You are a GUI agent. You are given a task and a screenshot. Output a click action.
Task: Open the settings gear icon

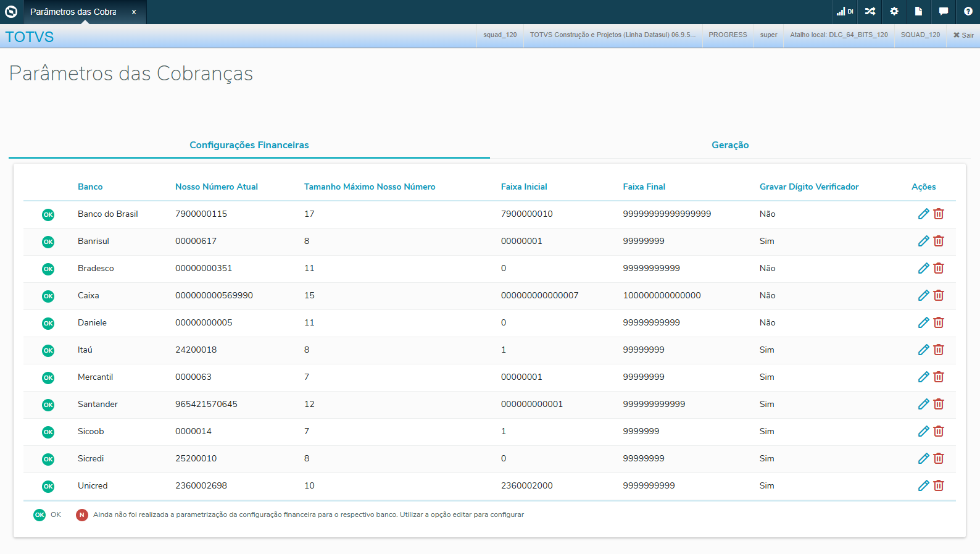pyautogui.click(x=894, y=11)
